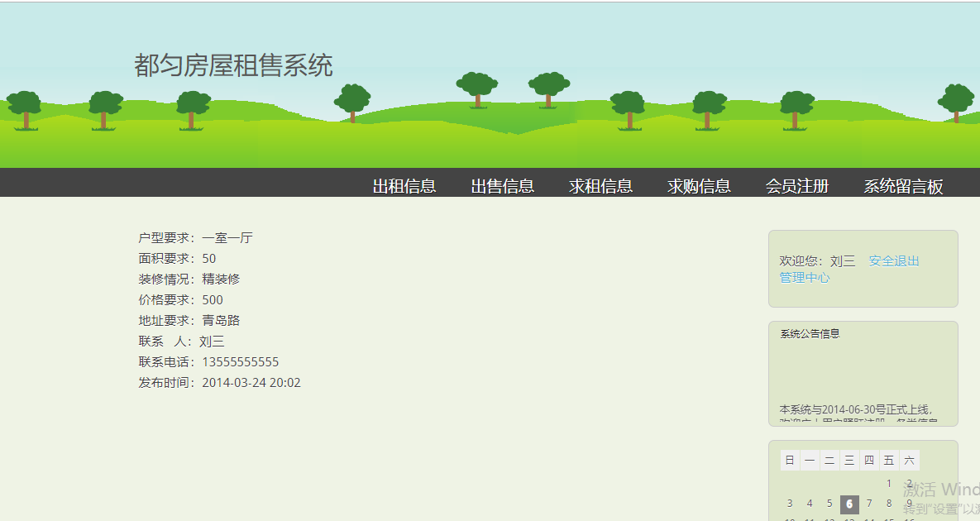Select calendar day 8

tap(889, 504)
